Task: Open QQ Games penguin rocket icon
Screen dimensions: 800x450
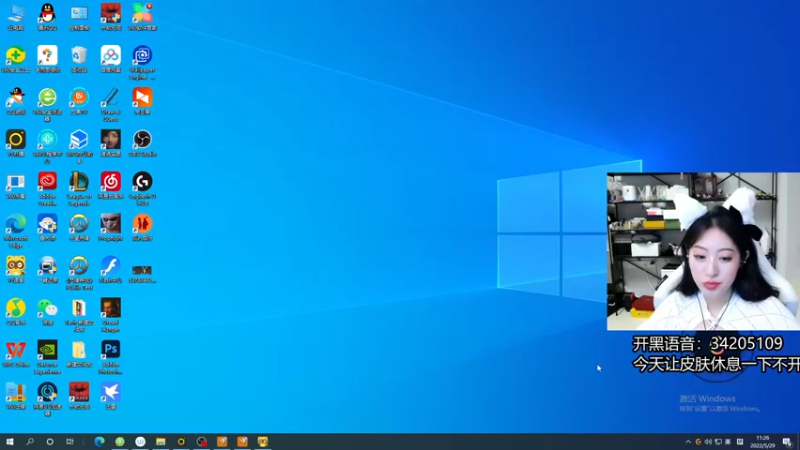Action: 16,101
